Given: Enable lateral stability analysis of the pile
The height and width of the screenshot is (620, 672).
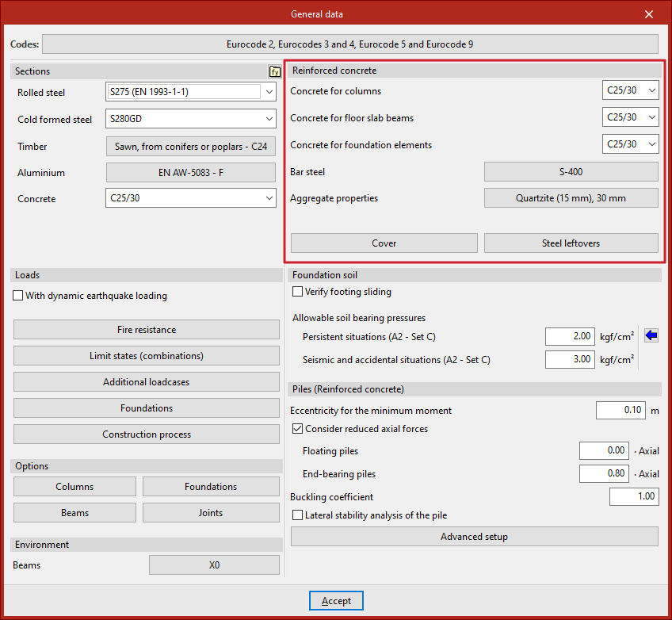Looking at the screenshot, I should pos(298,515).
